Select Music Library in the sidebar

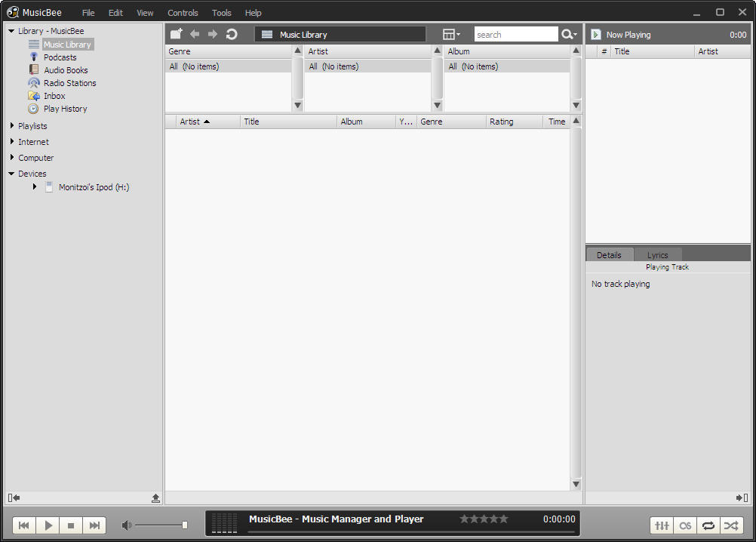click(67, 45)
